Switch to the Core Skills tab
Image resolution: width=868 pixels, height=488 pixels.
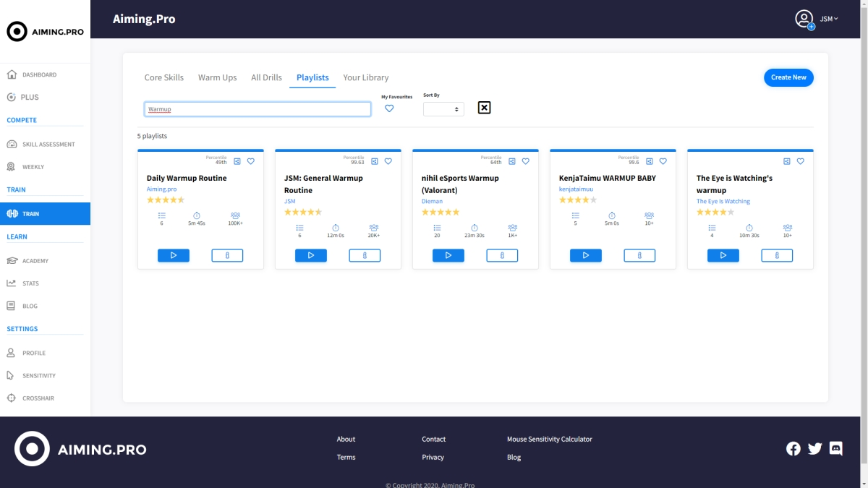tap(163, 77)
